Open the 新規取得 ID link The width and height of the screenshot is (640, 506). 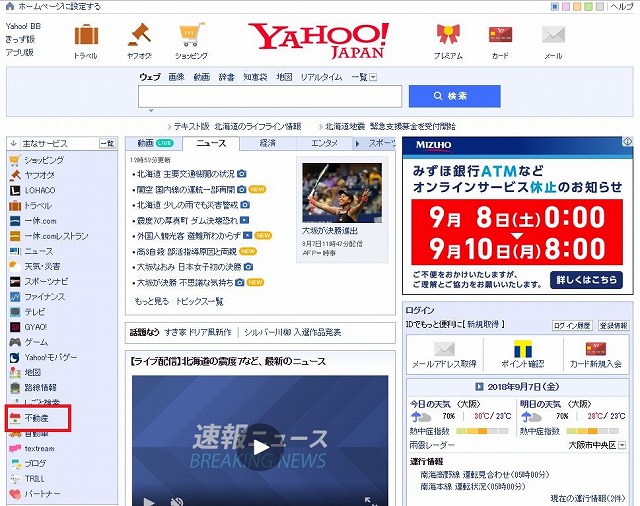pyautogui.click(x=483, y=324)
